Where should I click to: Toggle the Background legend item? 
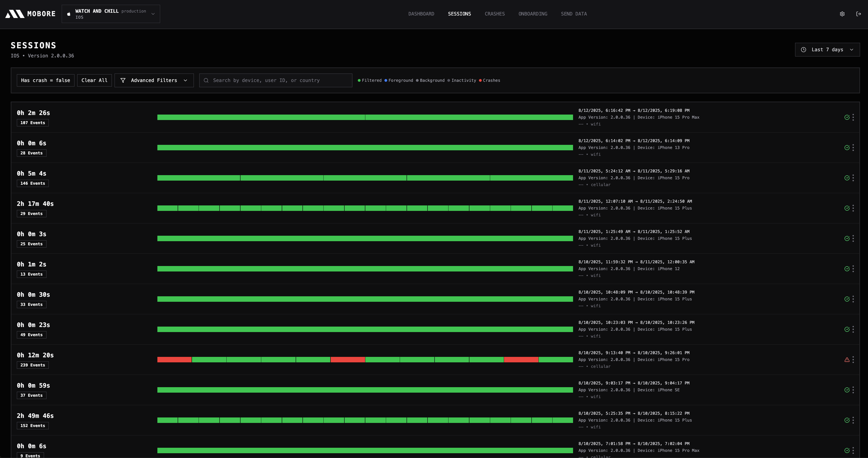click(430, 80)
